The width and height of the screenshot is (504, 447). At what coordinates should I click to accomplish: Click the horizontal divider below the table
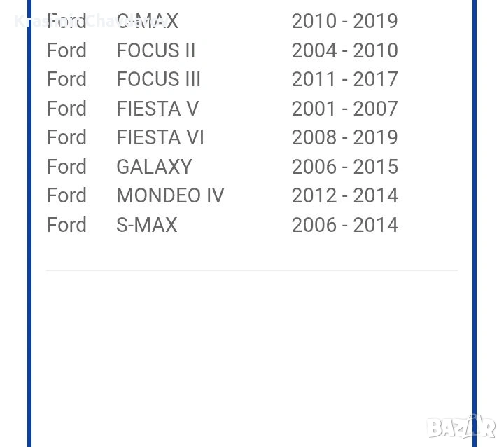click(252, 270)
